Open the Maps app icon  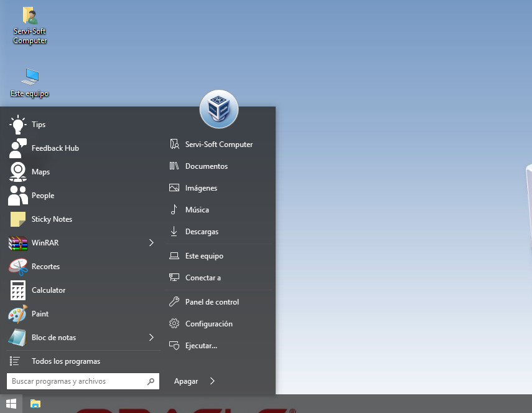click(18, 172)
